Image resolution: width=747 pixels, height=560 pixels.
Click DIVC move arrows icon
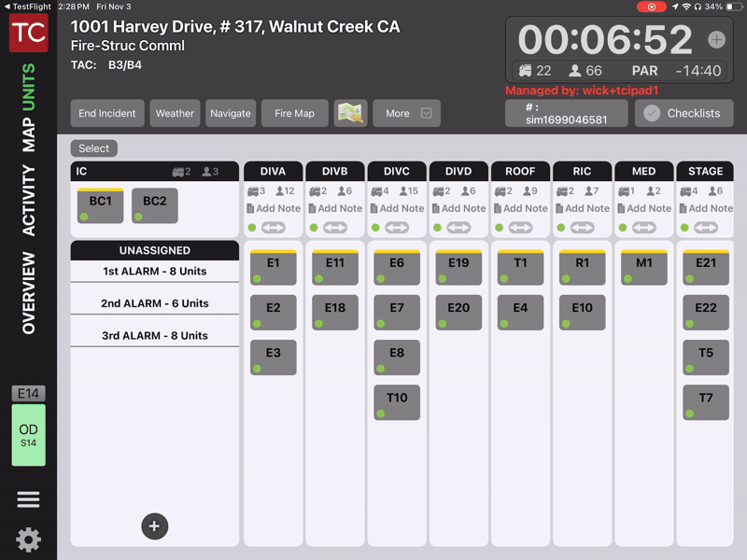coord(397,227)
